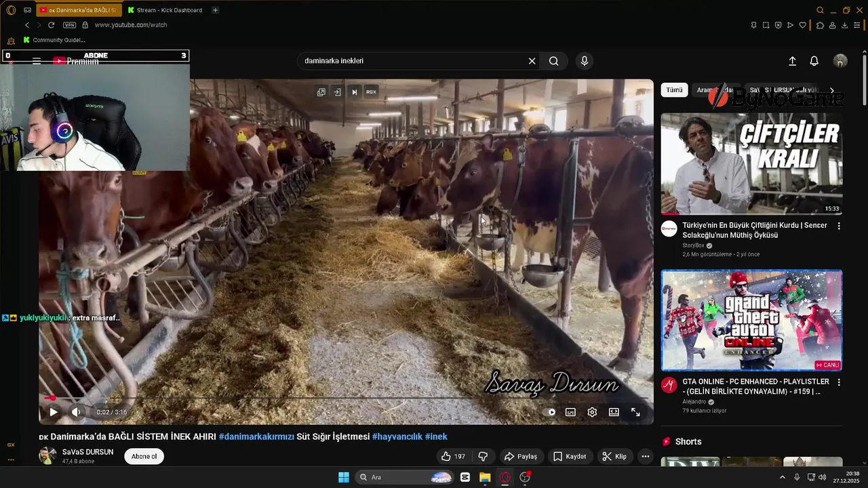Open #danimarkakırmızı hashtag link
This screenshot has width=868, height=488.
pos(256,436)
